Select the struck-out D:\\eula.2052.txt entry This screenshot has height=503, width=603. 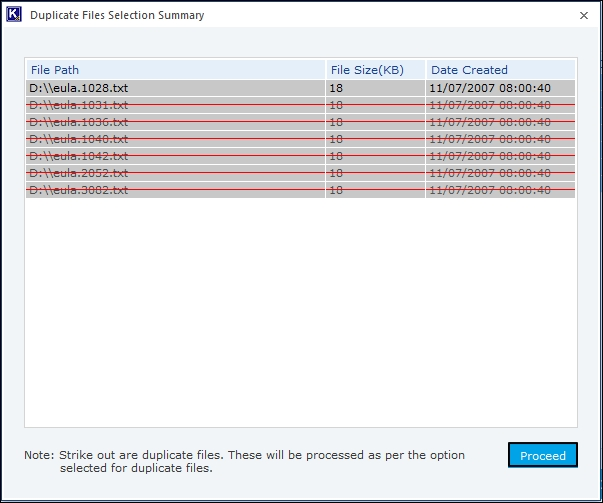pyautogui.click(x=301, y=173)
